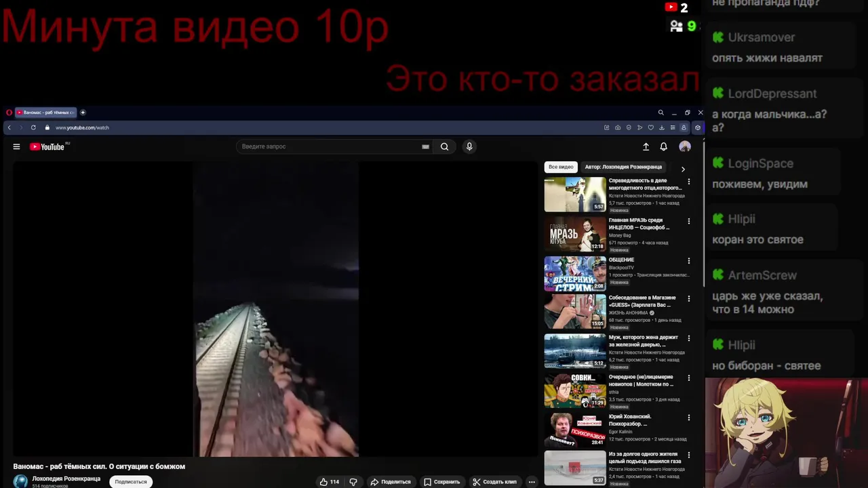Open the account avatar menu

coord(685,146)
